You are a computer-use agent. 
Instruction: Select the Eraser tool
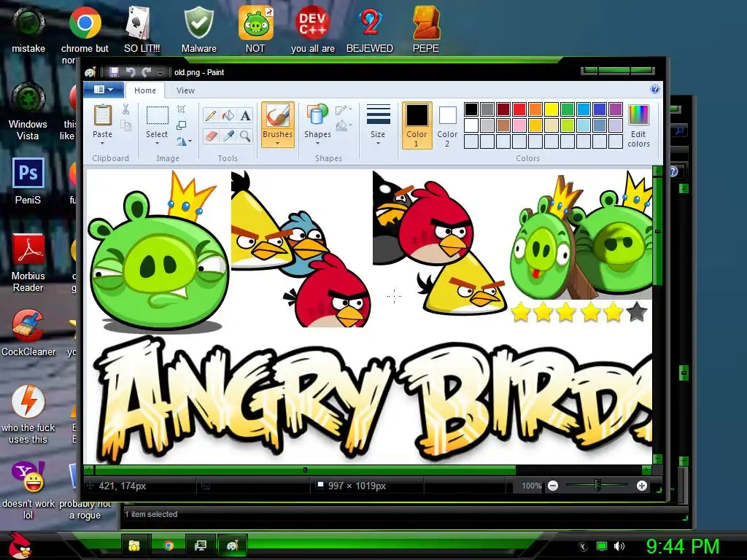coord(211,136)
